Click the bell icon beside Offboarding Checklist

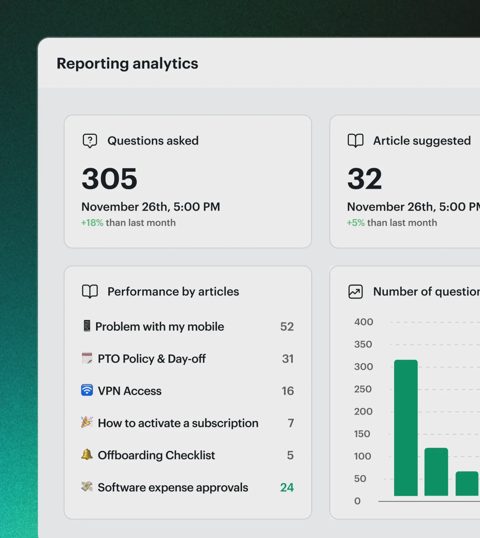[87, 455]
